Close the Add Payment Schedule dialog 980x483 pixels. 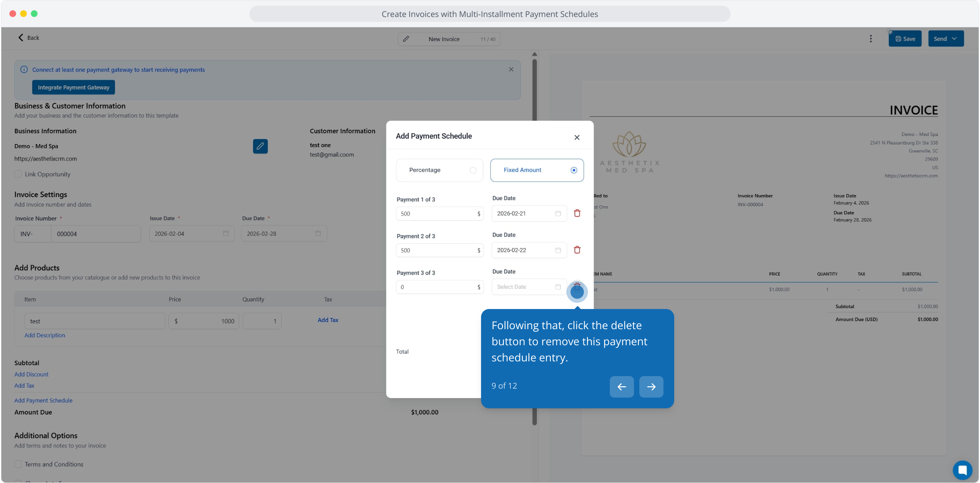(577, 137)
